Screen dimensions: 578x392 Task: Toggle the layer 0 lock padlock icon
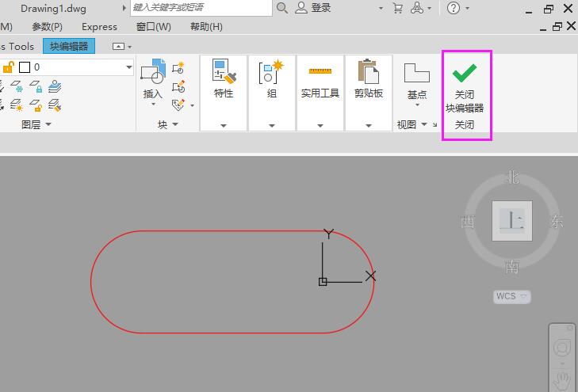(9, 67)
